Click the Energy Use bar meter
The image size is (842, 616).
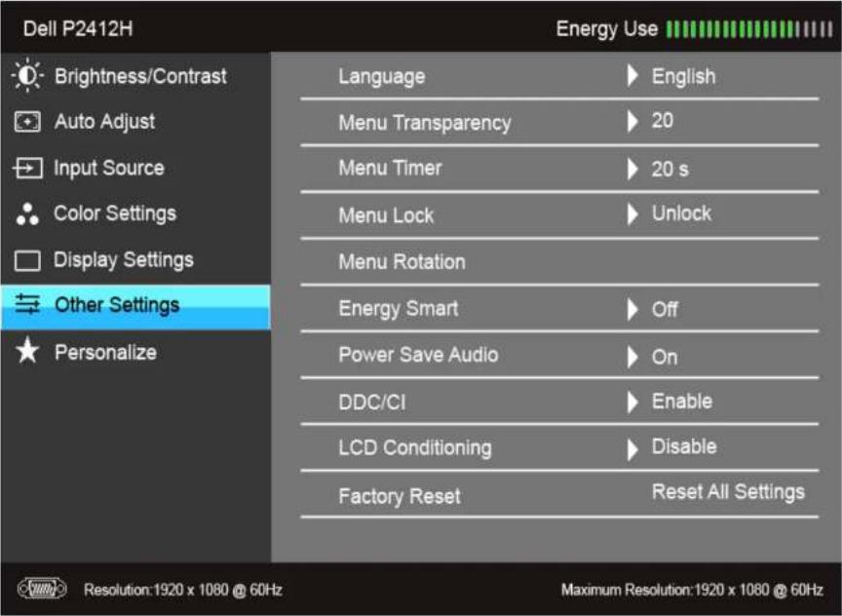click(749, 29)
